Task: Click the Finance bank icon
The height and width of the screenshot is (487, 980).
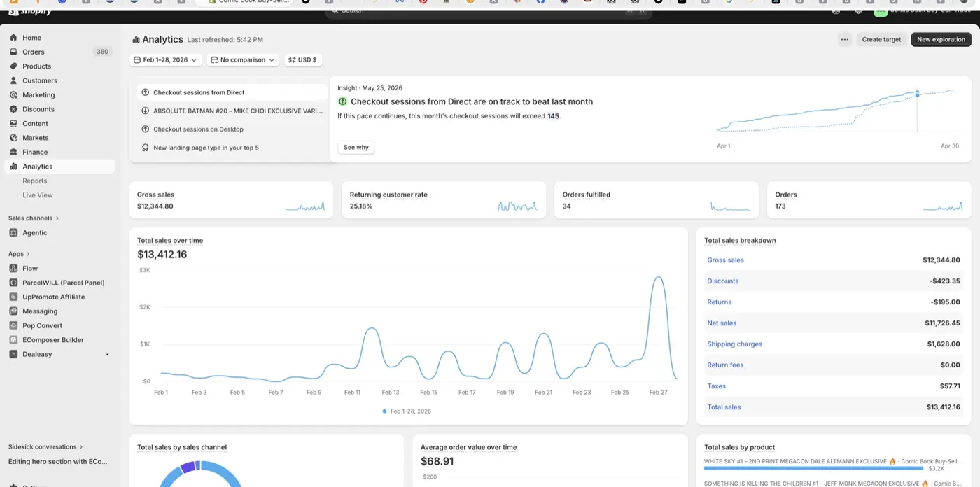Action: pyautogui.click(x=13, y=152)
